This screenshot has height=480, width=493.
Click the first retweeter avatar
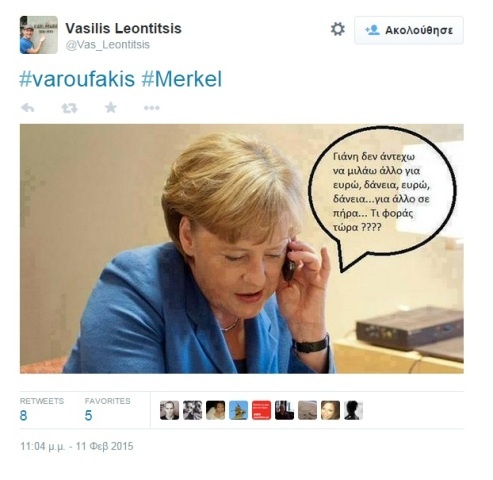pyautogui.click(x=169, y=410)
